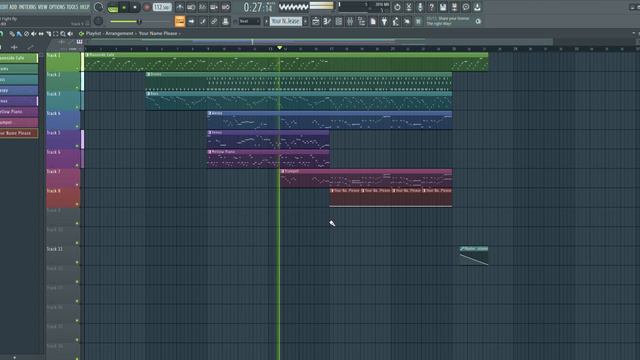The width and height of the screenshot is (640, 360).
Task: Click the floppy disk save icon
Action: 443,7
